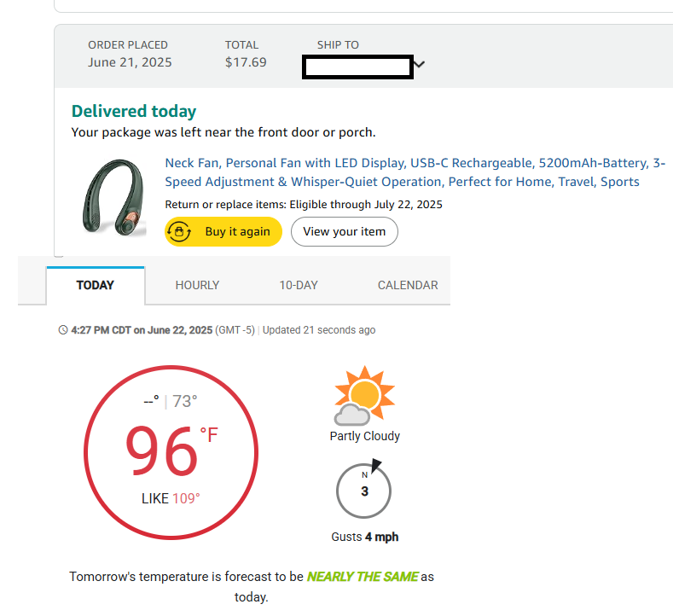Click the NEARLY THE SAME forecast text
The image size is (673, 616).
[363, 577]
